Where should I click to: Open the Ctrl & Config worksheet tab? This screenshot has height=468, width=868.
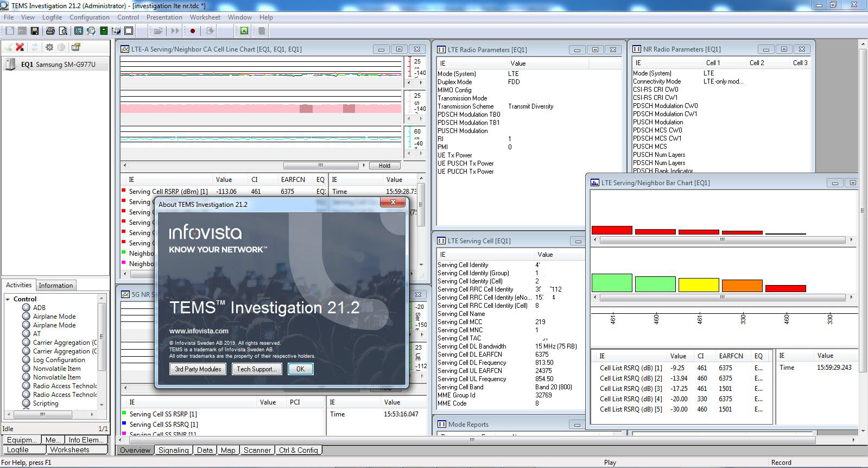click(x=299, y=450)
